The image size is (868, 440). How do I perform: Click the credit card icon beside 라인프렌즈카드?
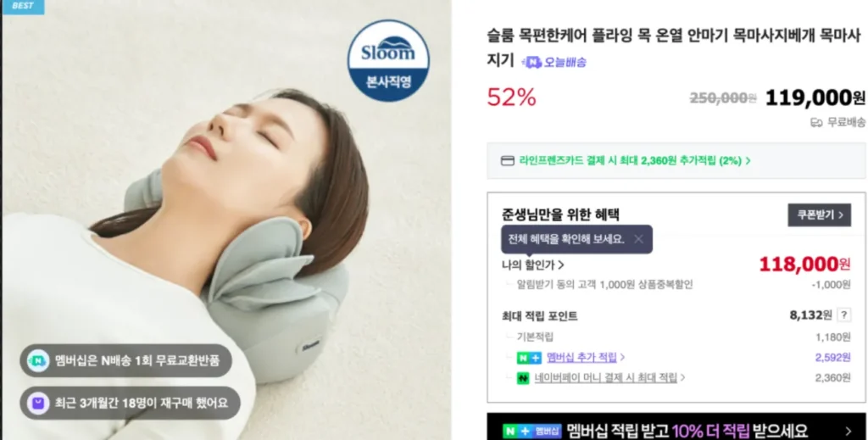pos(507,160)
